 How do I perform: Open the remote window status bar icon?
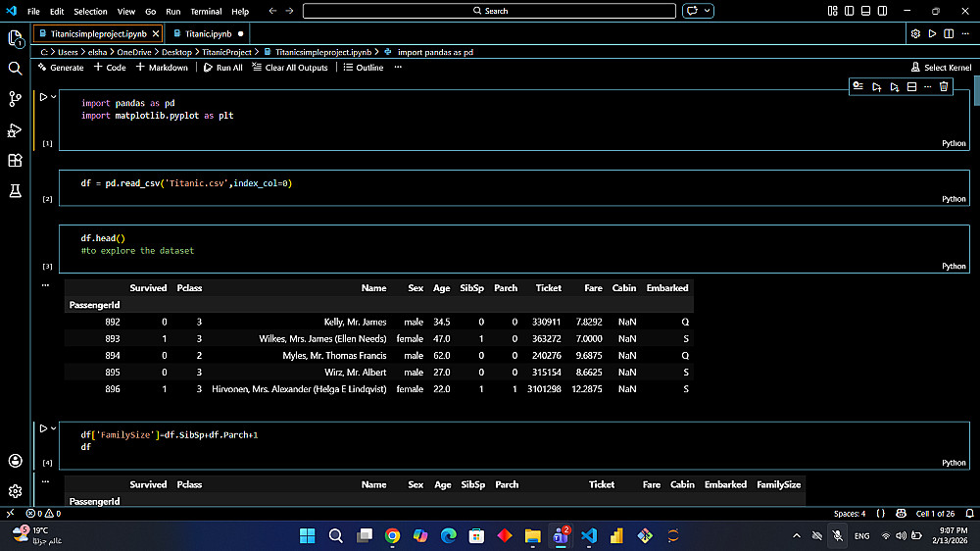pos(10,514)
